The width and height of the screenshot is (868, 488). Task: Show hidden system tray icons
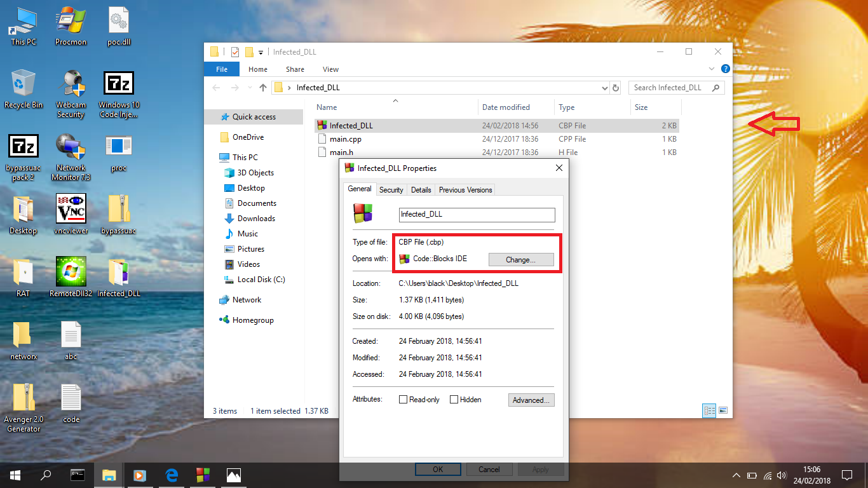tap(736, 475)
